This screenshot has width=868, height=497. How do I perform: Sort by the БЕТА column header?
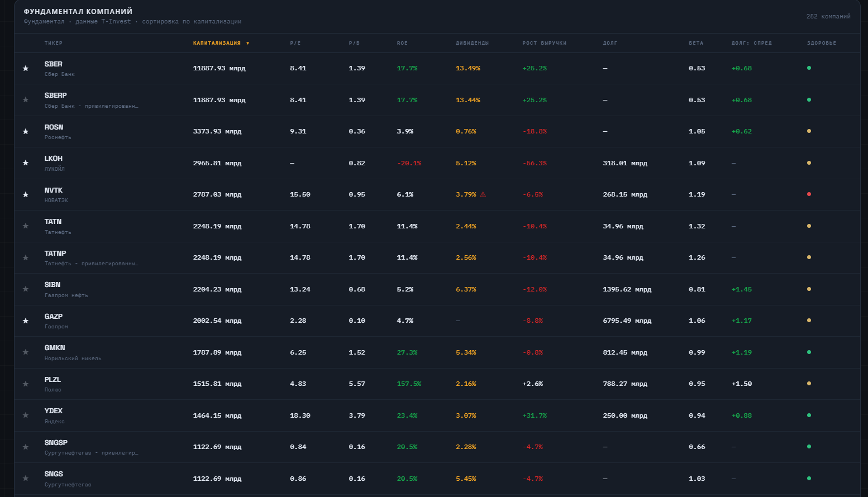pyautogui.click(x=696, y=43)
